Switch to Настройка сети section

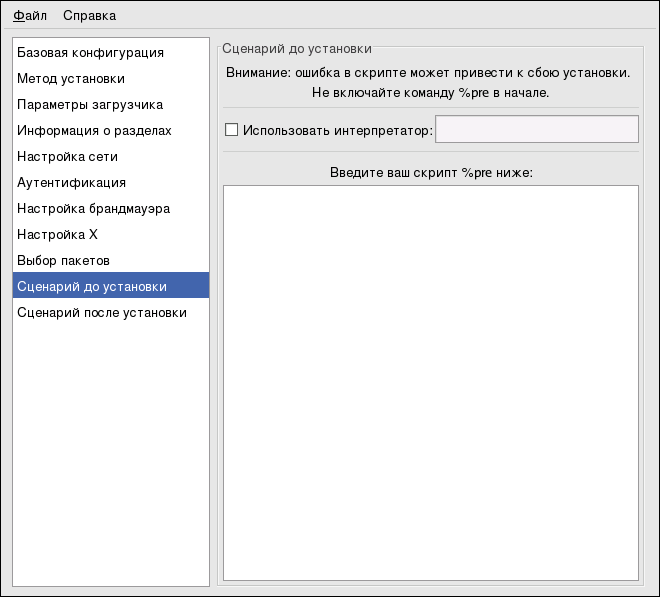(67, 156)
